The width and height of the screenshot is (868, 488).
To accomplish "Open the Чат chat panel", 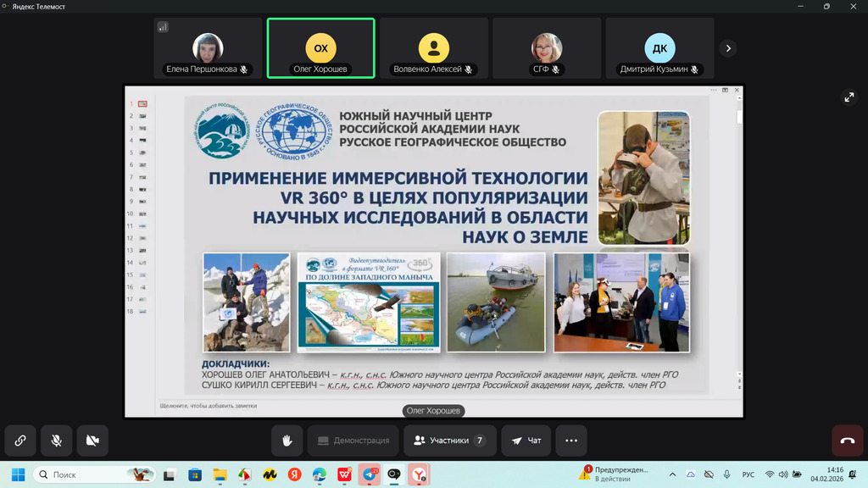I will [x=526, y=441].
